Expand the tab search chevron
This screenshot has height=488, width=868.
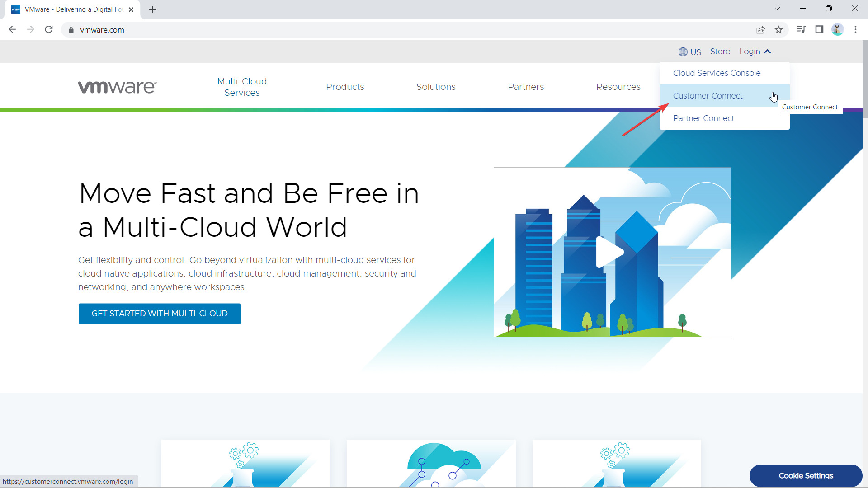click(777, 9)
